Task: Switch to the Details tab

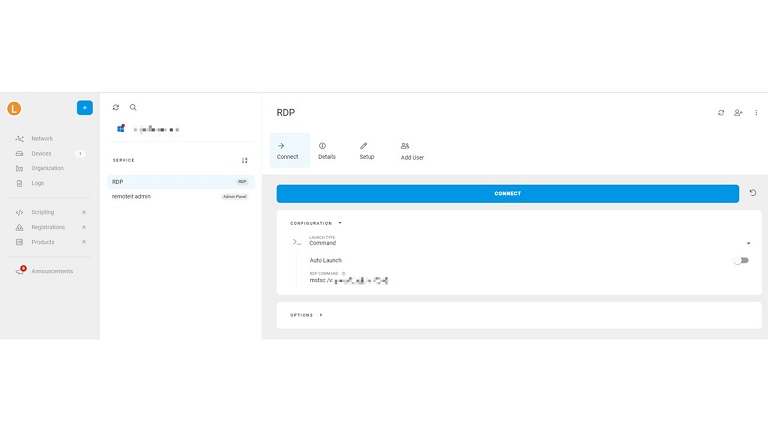Action: coord(327,150)
